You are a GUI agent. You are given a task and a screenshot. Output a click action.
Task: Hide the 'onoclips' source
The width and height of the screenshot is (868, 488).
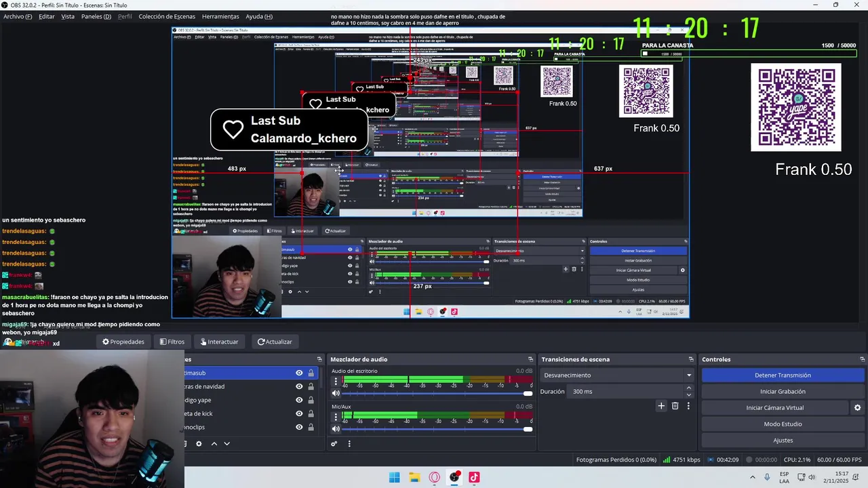coord(299,427)
